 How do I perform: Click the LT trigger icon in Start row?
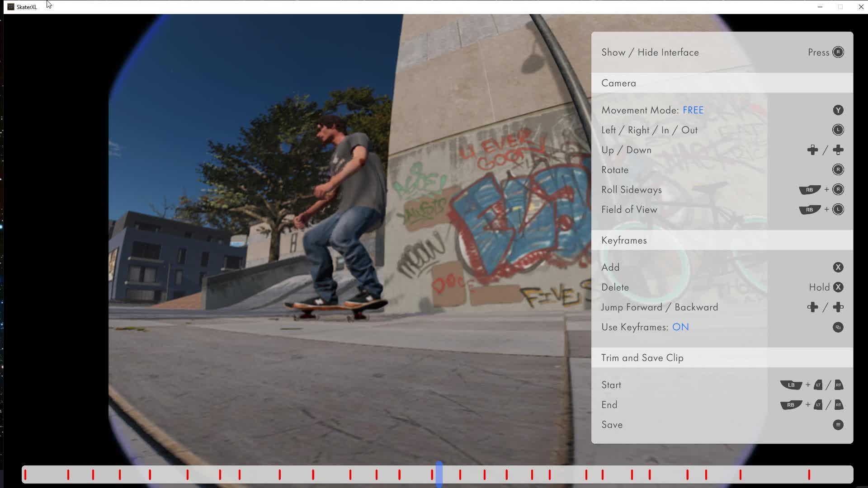[818, 385]
